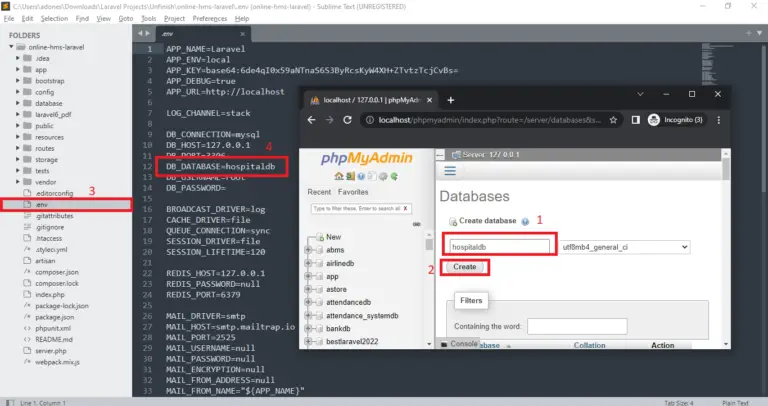Click the Collation column header link
Image resolution: width=768 pixels, height=406 pixels.
pos(589,345)
